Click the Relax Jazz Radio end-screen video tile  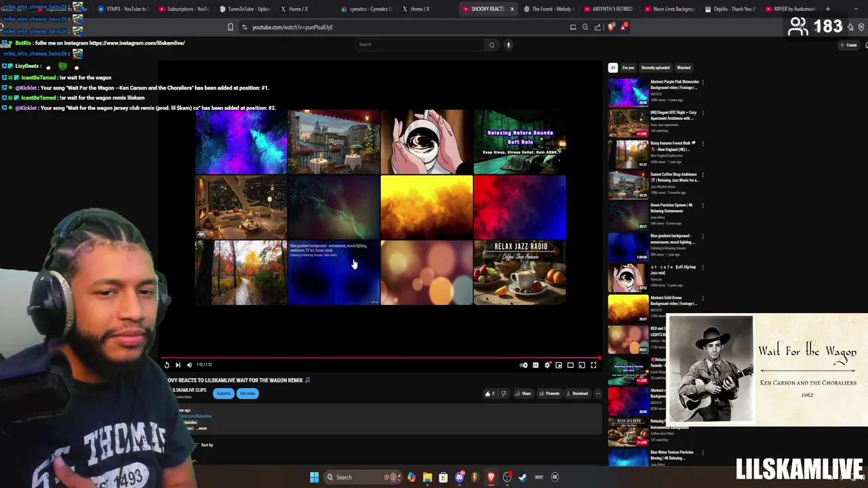point(520,272)
